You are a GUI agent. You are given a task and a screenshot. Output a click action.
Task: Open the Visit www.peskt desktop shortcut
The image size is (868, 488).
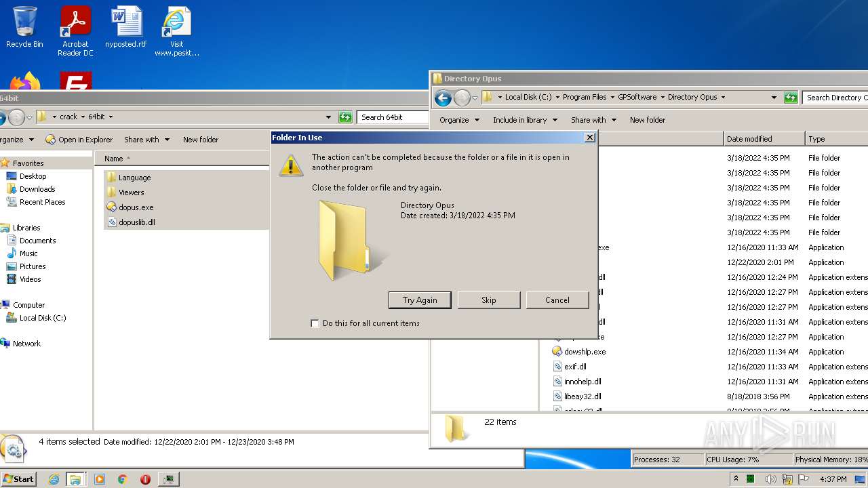tap(176, 31)
